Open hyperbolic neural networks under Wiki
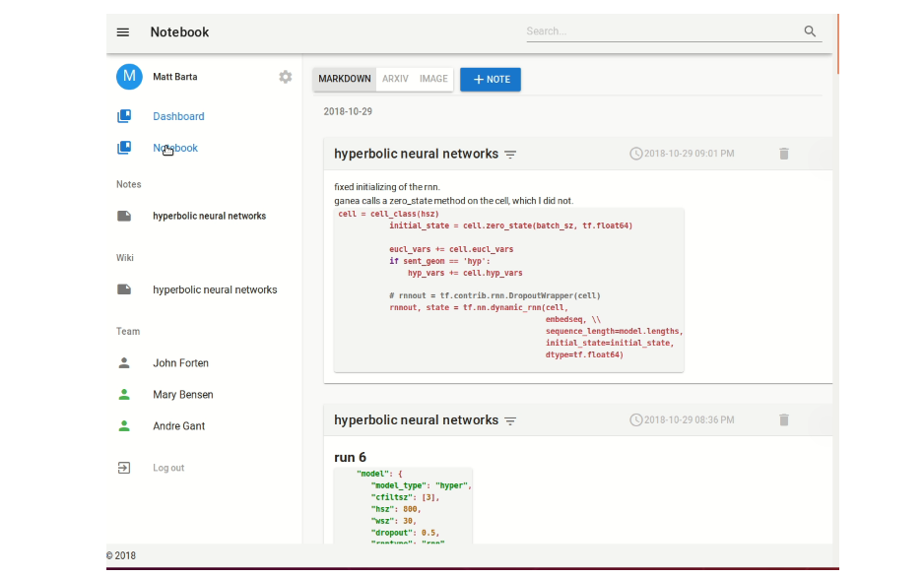The image size is (924, 577). [215, 289]
